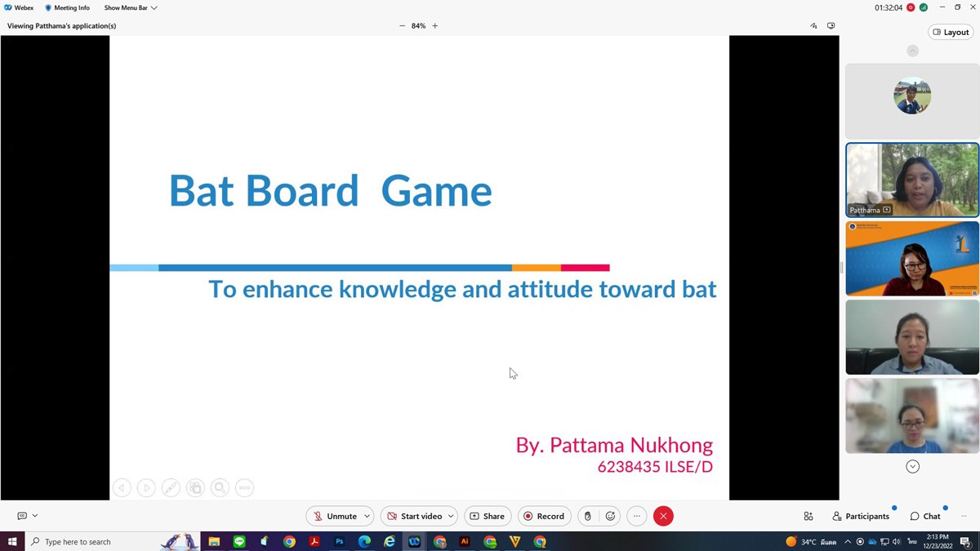Start recording with the Record button
Image resolution: width=980 pixels, height=551 pixels.
(x=544, y=516)
